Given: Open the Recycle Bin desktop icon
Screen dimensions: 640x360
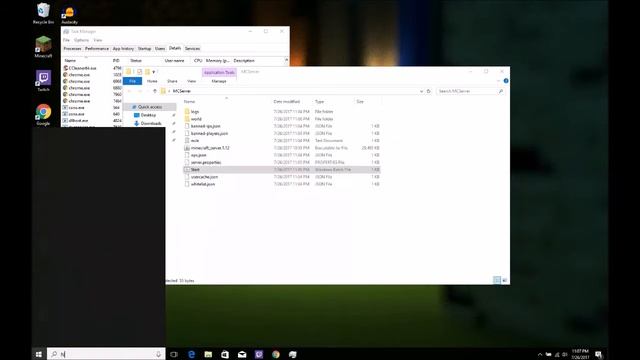Looking at the screenshot, I should click(43, 13).
